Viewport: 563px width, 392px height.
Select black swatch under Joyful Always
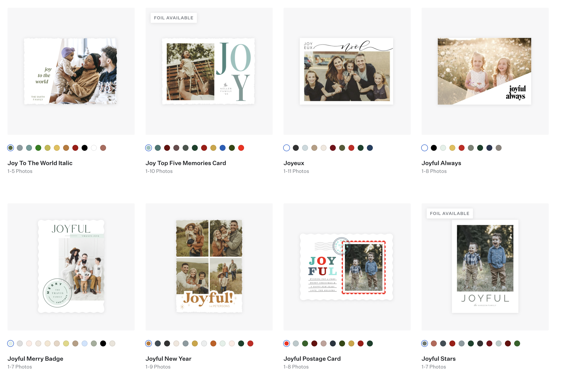click(434, 148)
